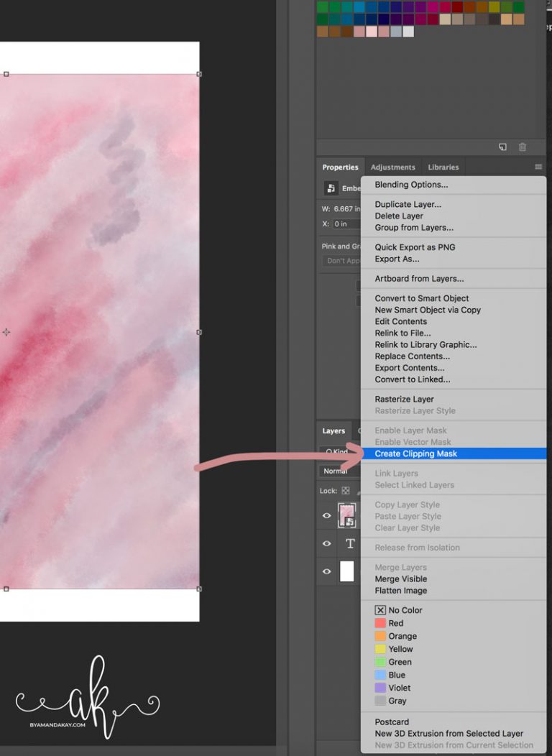Select Replace Contents menu item
552x756 pixels.
tap(413, 356)
